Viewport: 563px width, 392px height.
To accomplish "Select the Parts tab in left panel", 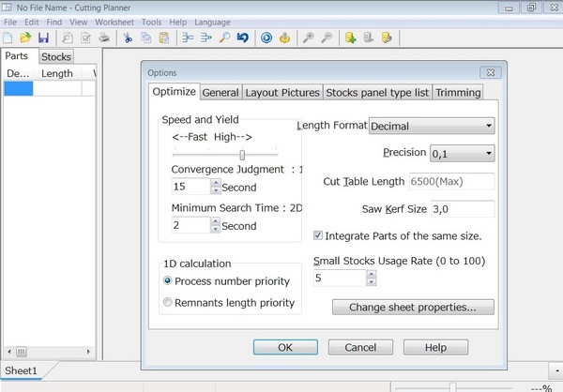I will pos(17,55).
